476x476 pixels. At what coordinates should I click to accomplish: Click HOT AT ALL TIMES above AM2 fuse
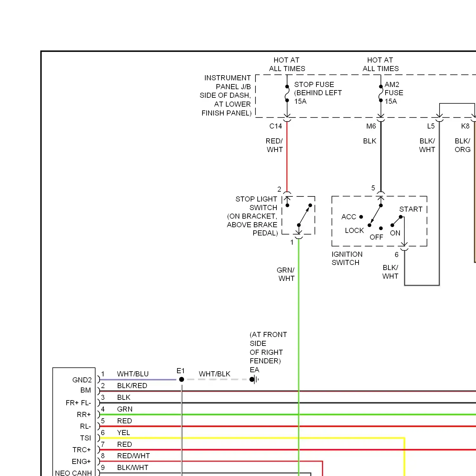[x=380, y=64]
